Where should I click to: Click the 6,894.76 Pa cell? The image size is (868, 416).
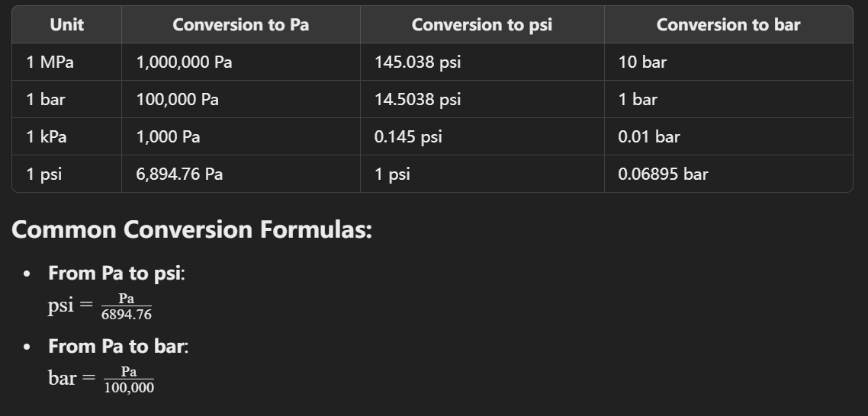[x=179, y=174]
